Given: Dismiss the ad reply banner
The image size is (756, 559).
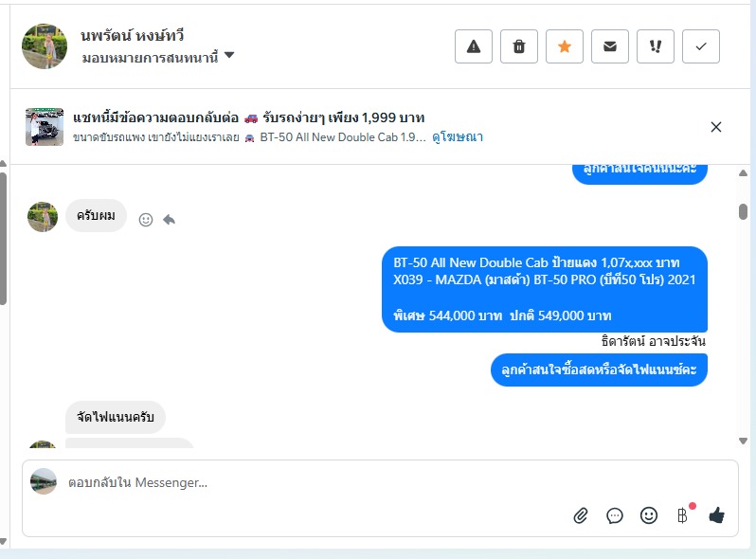Looking at the screenshot, I should (x=716, y=127).
